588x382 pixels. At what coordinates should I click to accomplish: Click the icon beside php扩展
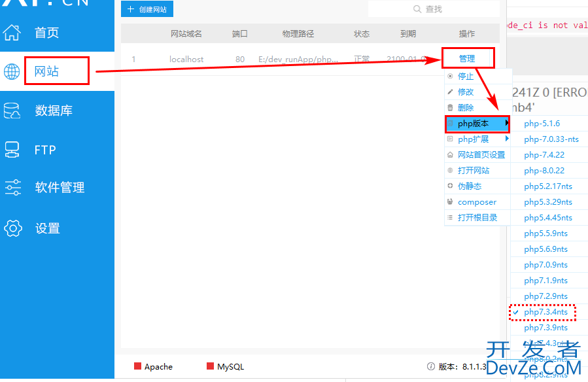450,139
